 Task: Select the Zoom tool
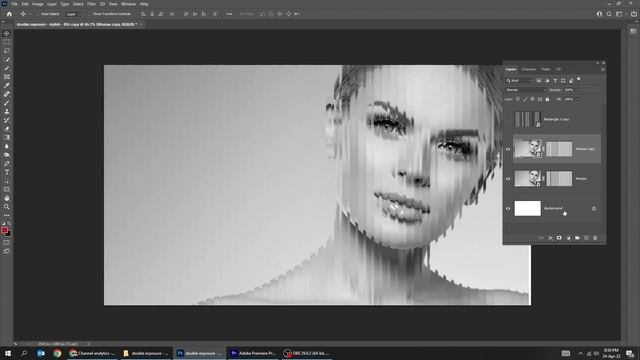pyautogui.click(x=7, y=207)
